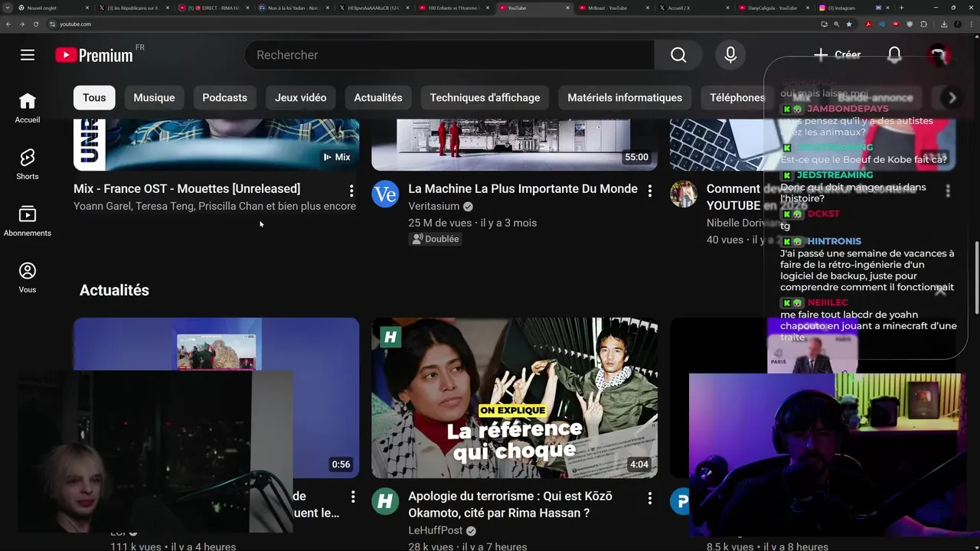Open options for Mix France OST video
The image size is (980, 551).
351,191
